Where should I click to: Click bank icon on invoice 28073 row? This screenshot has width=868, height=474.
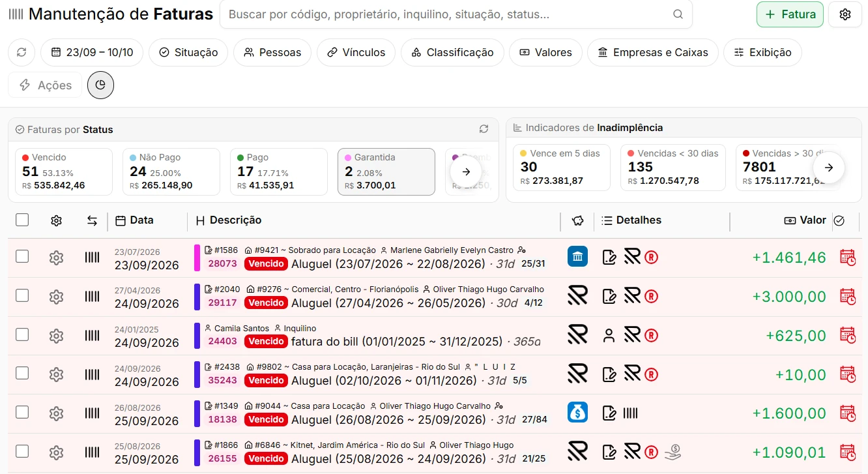click(x=577, y=256)
